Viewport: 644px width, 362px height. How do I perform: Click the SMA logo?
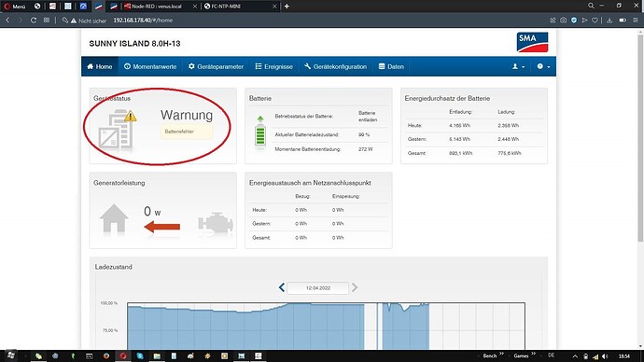[x=532, y=42]
